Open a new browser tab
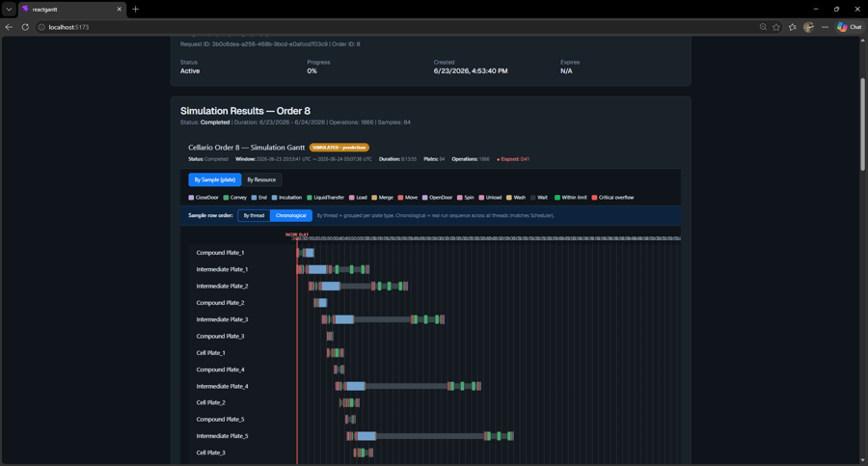Screen dimensions: 868x466 point(136,9)
